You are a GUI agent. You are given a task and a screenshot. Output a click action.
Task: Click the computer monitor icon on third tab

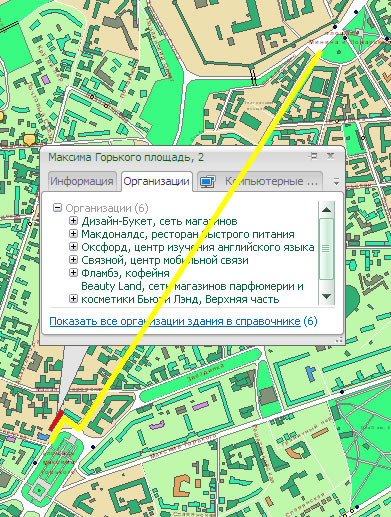[x=207, y=182]
